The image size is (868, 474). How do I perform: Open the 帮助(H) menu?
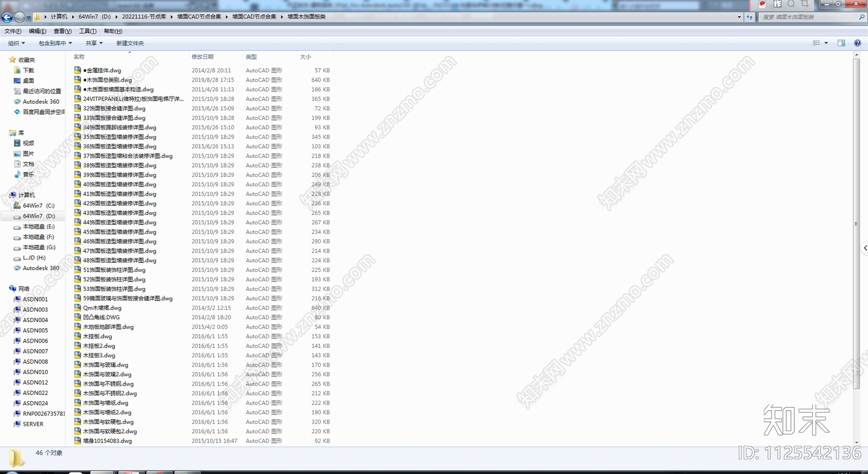pyautogui.click(x=113, y=31)
